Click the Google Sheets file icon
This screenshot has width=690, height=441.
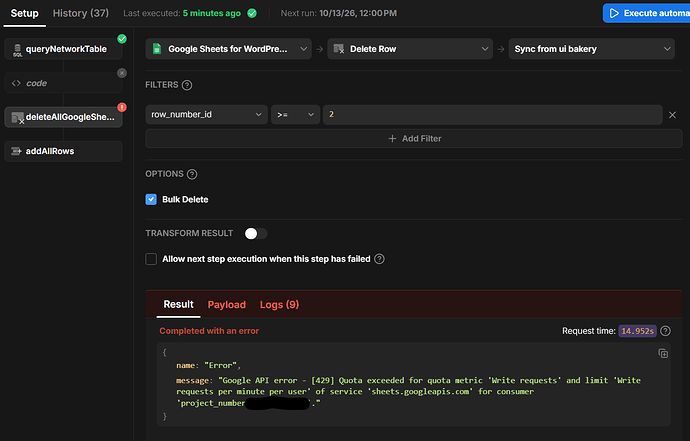(x=157, y=49)
